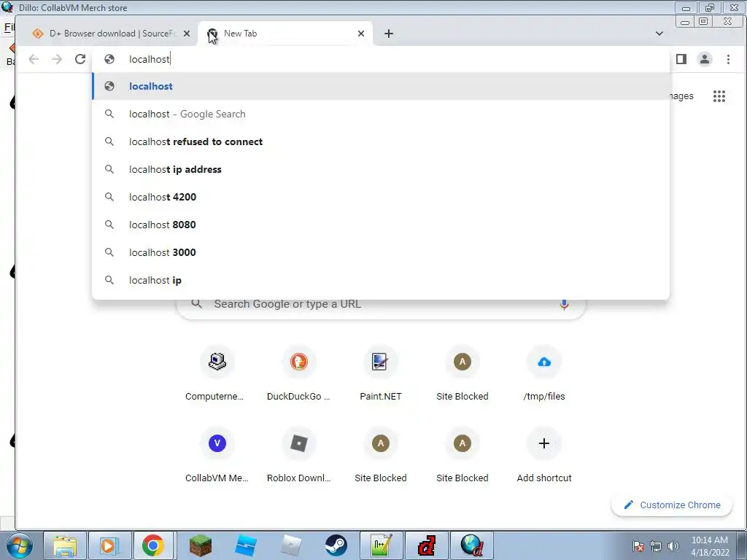Open Windows Start menu orb
Screen dimensions: 747x560
[20, 545]
